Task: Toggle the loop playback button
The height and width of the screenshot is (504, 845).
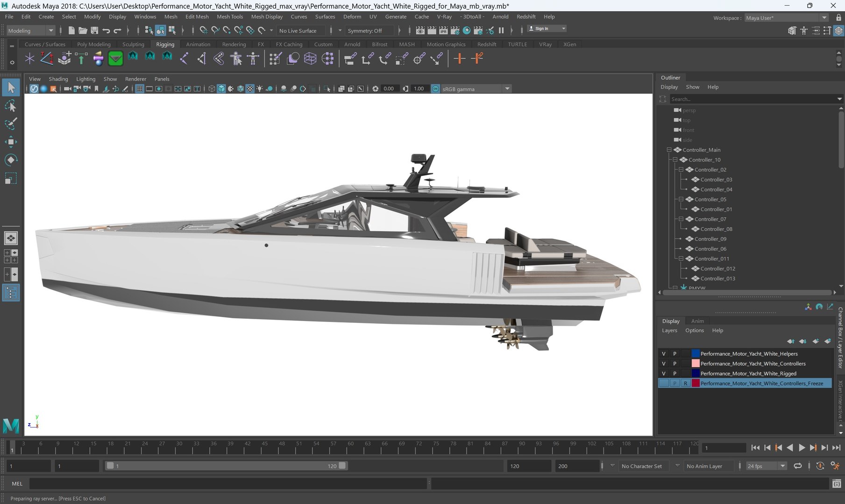Action: click(x=798, y=466)
